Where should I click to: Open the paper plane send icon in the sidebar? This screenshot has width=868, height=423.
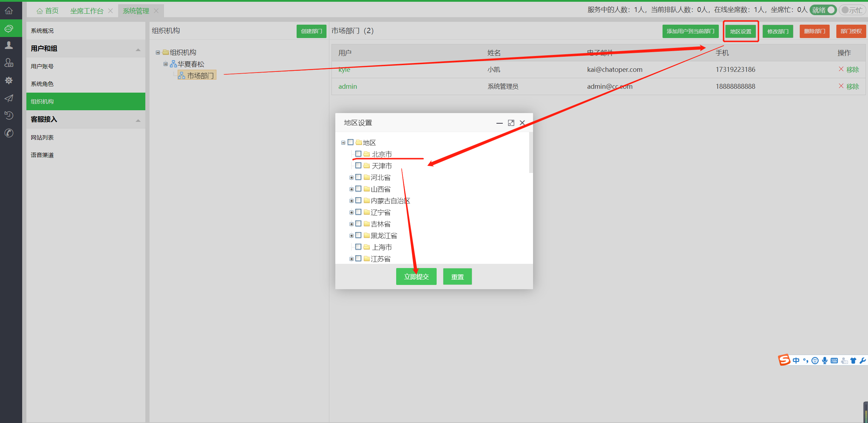point(9,98)
